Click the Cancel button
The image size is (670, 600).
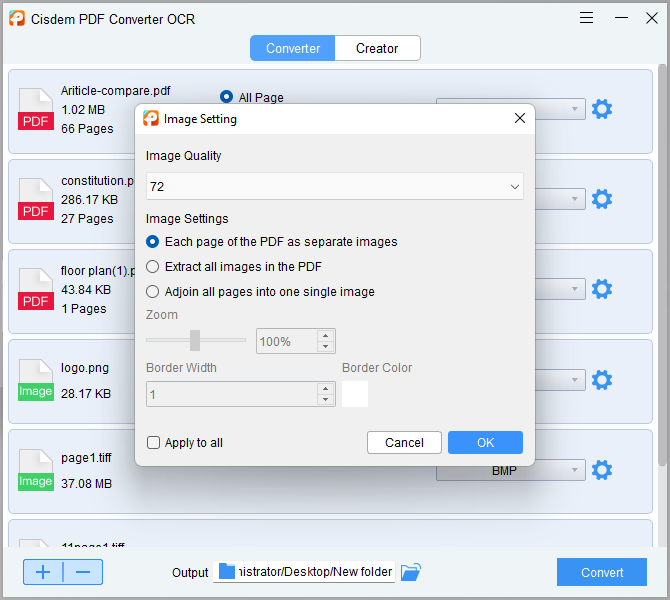(x=404, y=442)
